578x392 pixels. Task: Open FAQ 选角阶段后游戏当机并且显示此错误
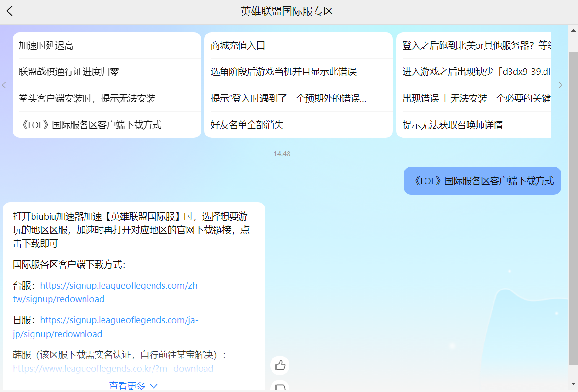(x=299, y=71)
